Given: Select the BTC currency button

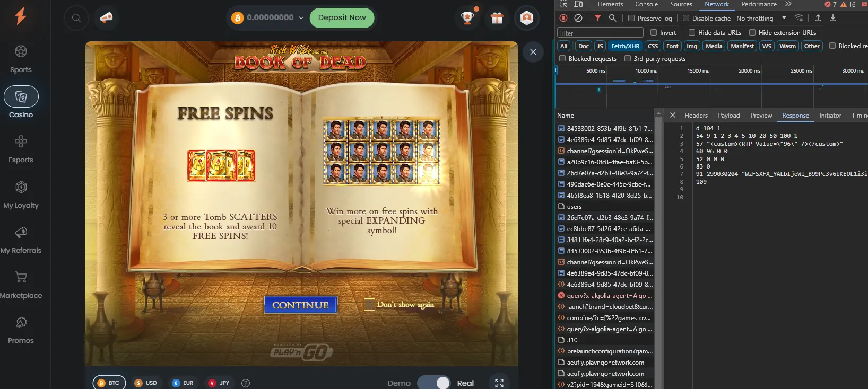Looking at the screenshot, I should point(109,383).
